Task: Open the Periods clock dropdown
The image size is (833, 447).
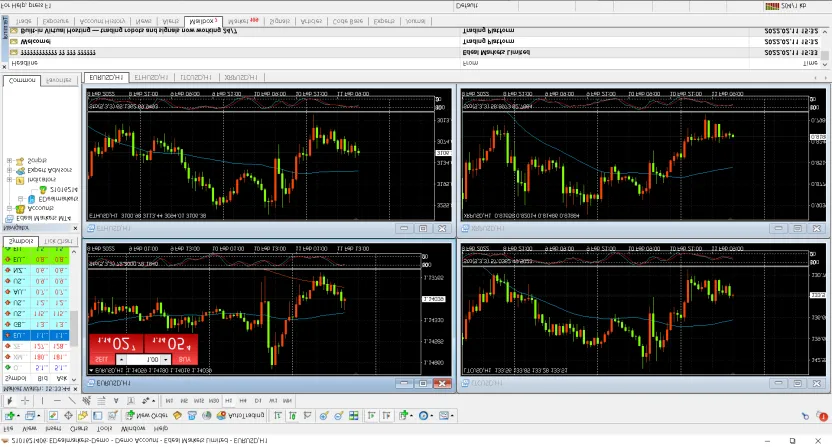Action: point(431,416)
